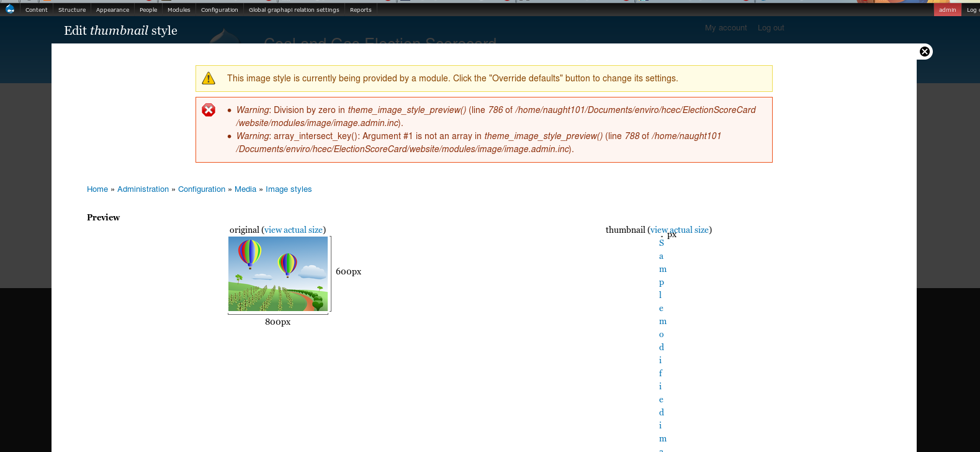Open the Configuration admin menu

220,10
